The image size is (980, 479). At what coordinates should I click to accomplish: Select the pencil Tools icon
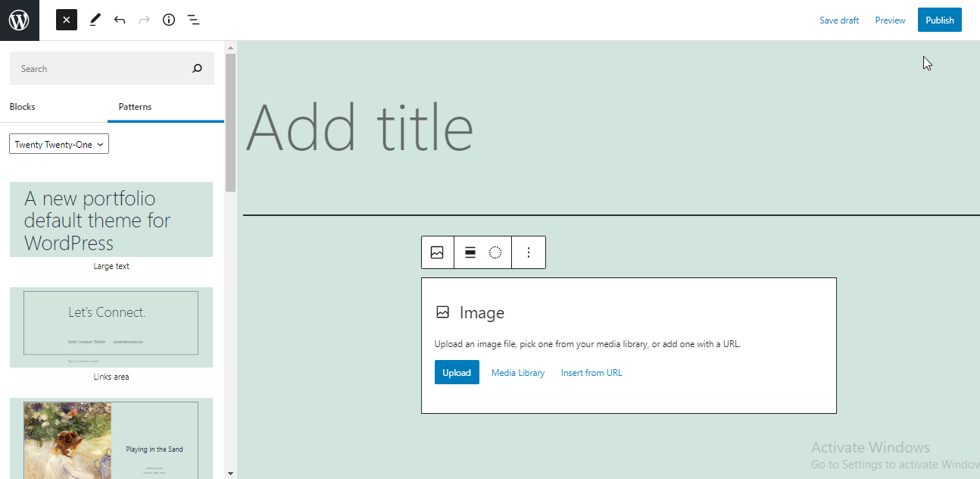[95, 20]
